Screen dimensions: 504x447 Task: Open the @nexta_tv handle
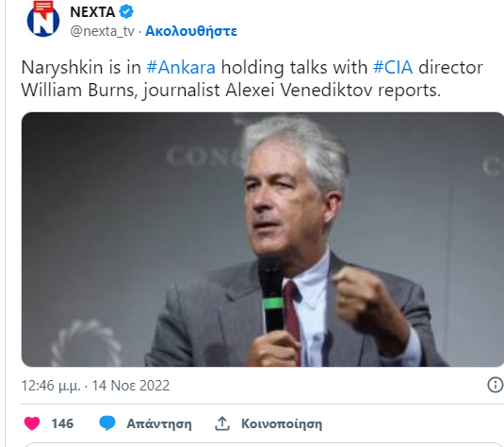click(103, 31)
